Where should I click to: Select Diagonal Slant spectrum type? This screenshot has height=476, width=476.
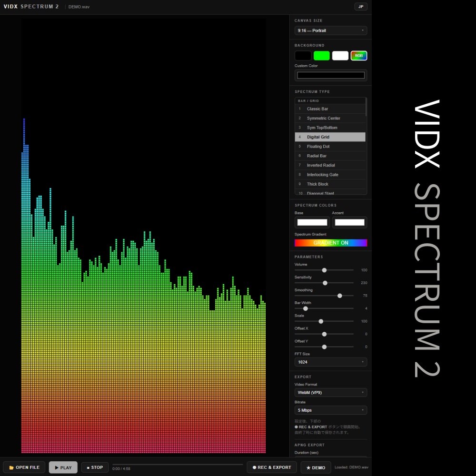(x=330, y=192)
